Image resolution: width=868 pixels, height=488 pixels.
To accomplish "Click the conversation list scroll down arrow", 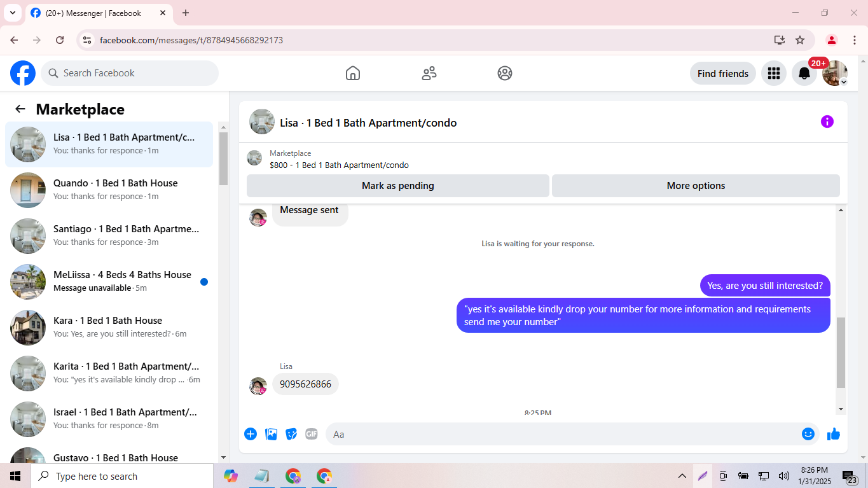I will 223,457.
